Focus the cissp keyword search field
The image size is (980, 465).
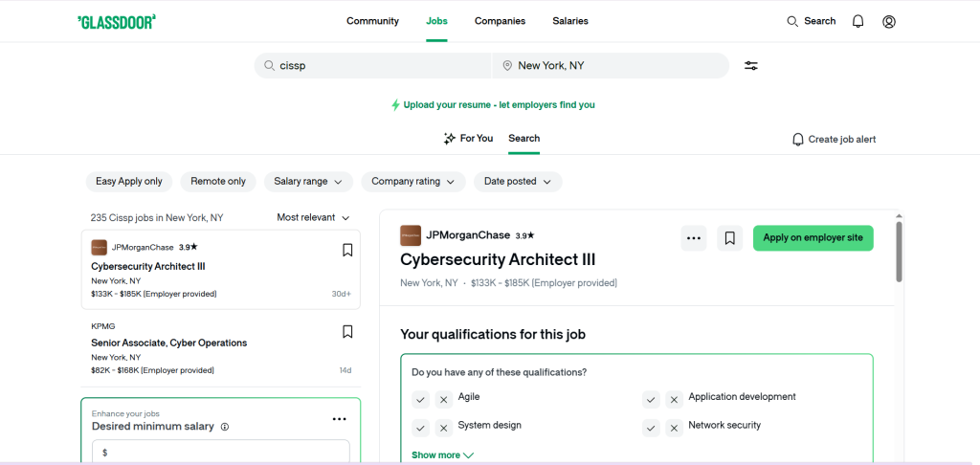tap(372, 66)
